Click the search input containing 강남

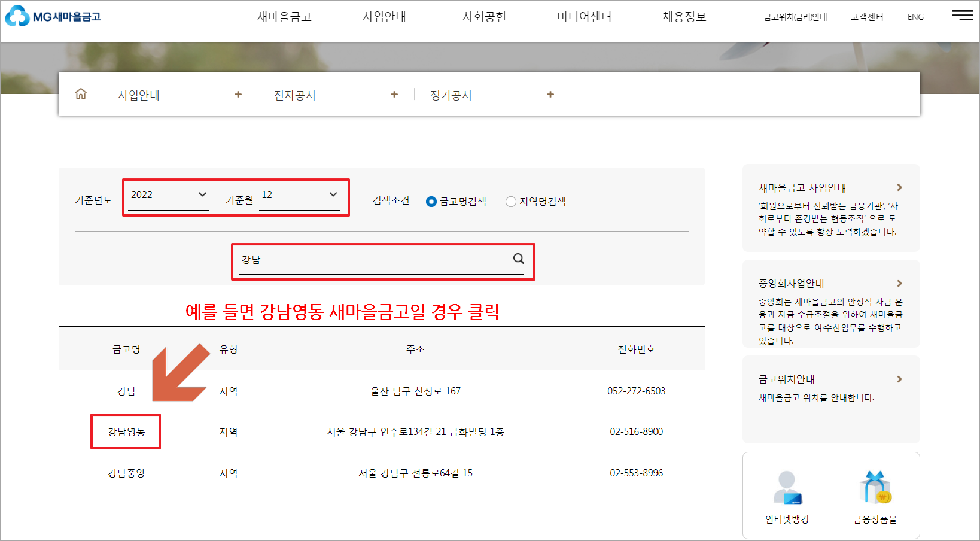tap(359, 260)
